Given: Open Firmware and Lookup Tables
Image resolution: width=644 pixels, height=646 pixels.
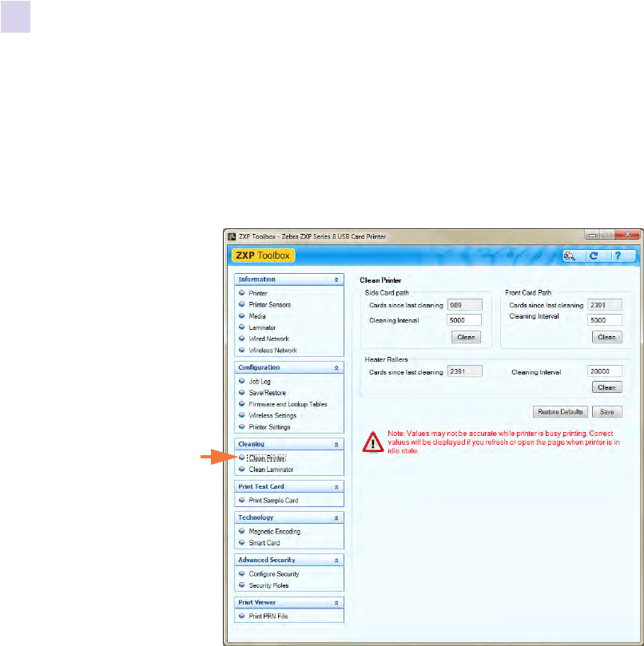Looking at the screenshot, I should [288, 404].
